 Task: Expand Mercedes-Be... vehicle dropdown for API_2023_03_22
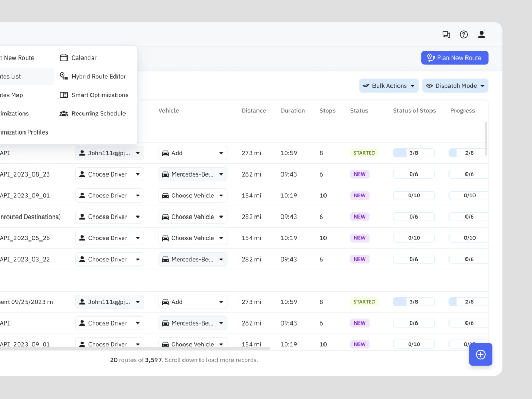coord(193,260)
